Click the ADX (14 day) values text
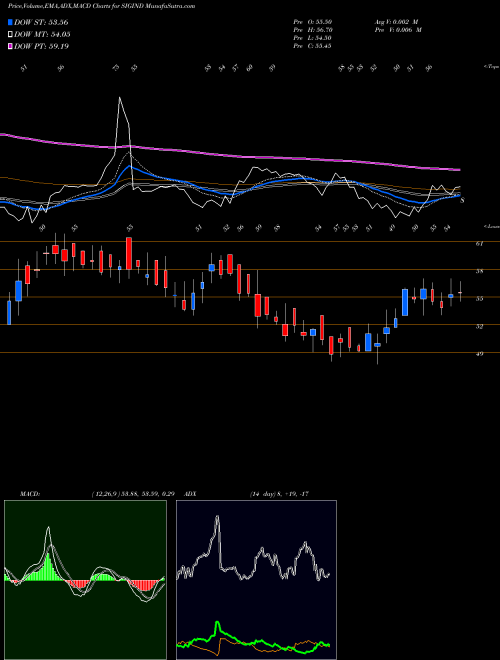 click(x=279, y=494)
